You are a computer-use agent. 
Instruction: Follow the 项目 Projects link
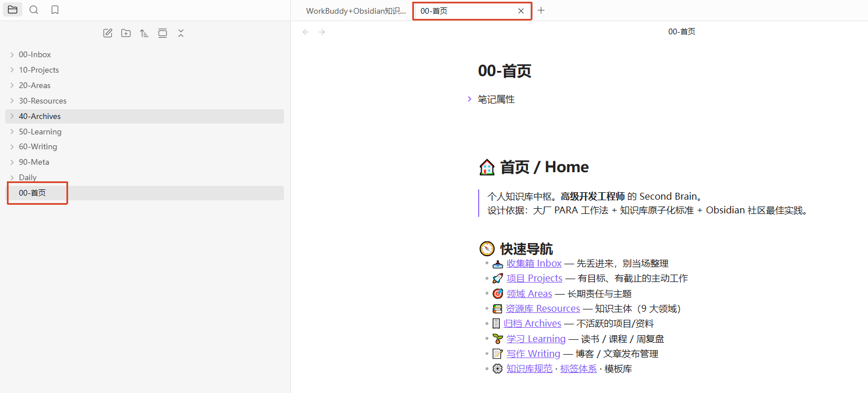click(x=535, y=278)
